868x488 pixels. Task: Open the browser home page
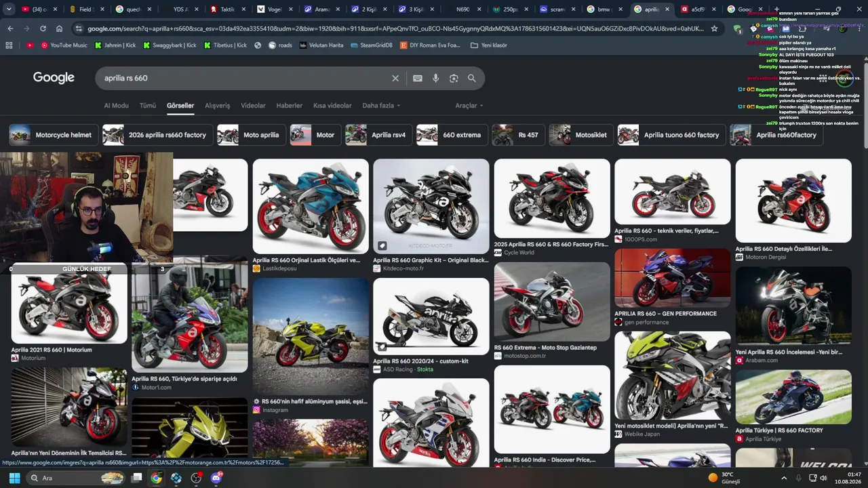[x=59, y=28]
